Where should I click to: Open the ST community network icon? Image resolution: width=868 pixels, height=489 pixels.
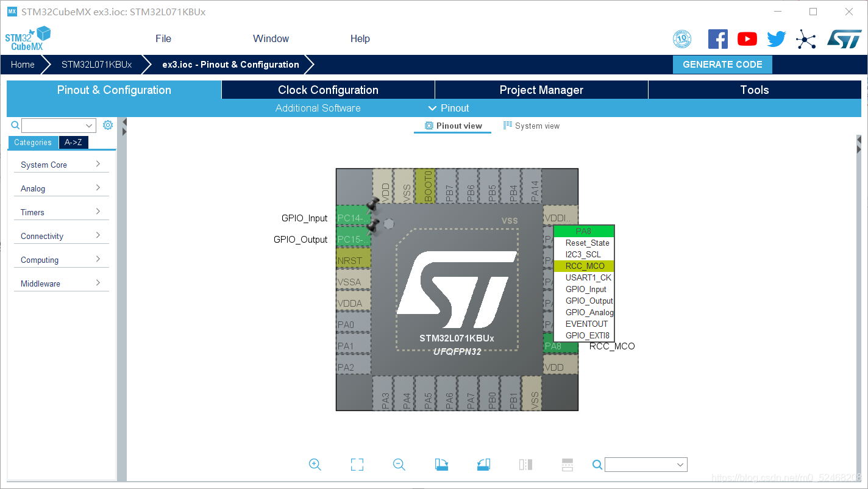coord(806,40)
